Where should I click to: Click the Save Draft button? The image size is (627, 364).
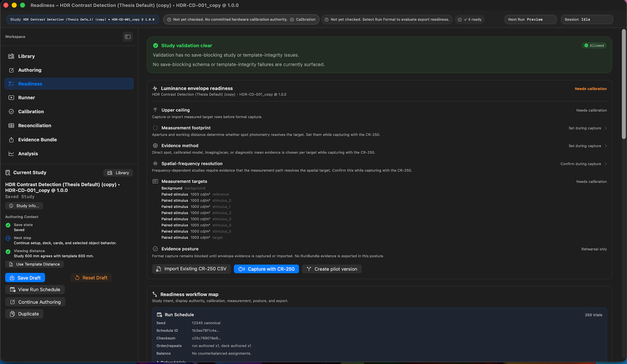[25, 278]
